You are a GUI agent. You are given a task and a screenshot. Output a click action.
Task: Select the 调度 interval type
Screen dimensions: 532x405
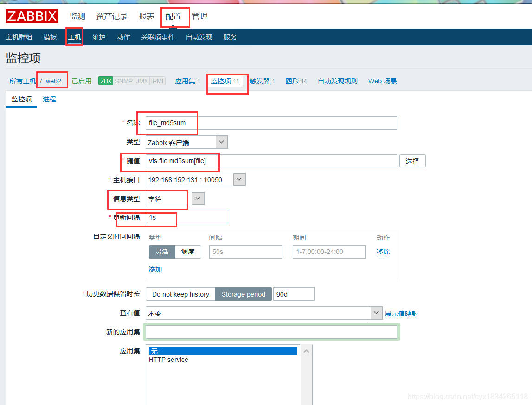(188, 252)
